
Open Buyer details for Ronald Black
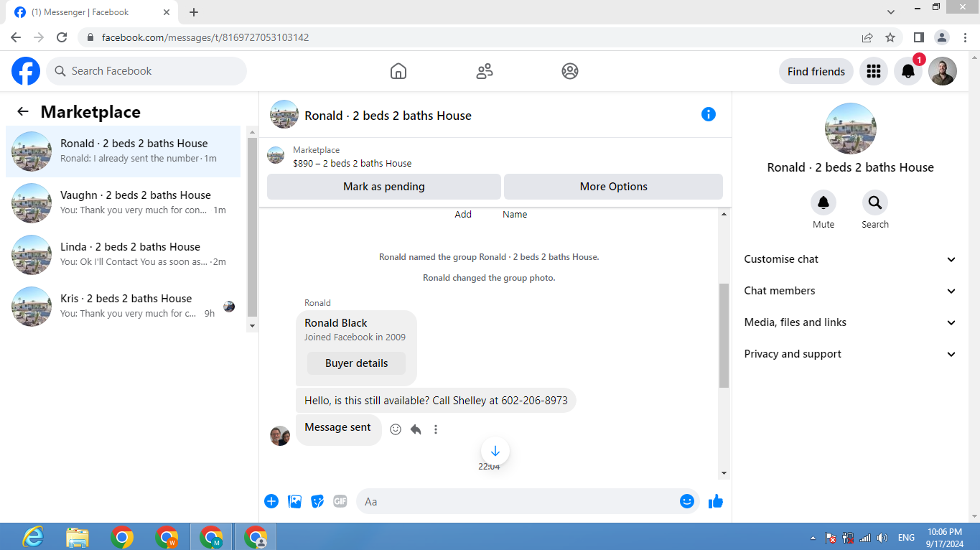click(x=357, y=363)
